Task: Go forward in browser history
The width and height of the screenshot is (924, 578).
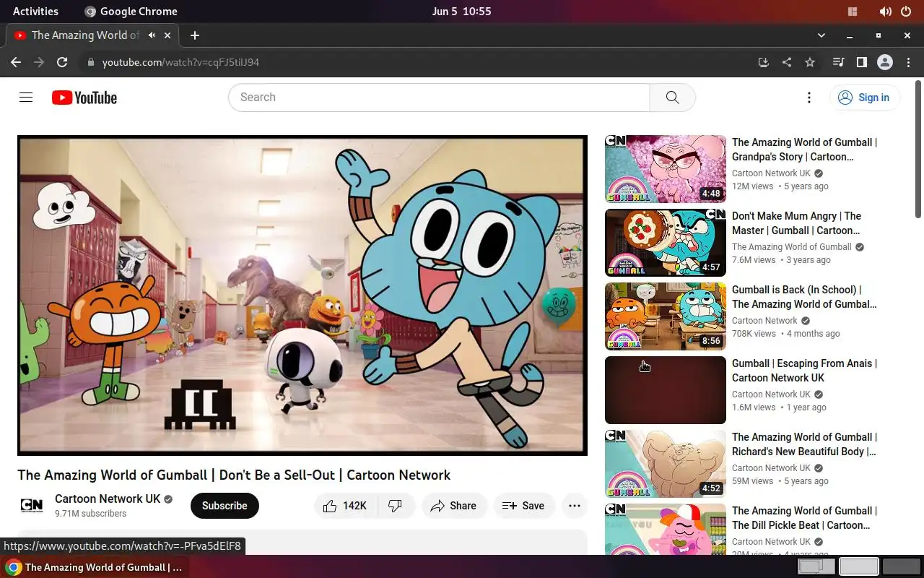Action: coord(39,62)
